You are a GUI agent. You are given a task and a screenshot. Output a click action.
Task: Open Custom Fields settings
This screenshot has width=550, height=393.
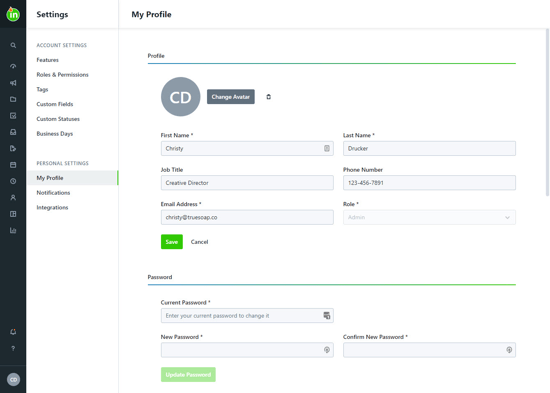(x=55, y=104)
